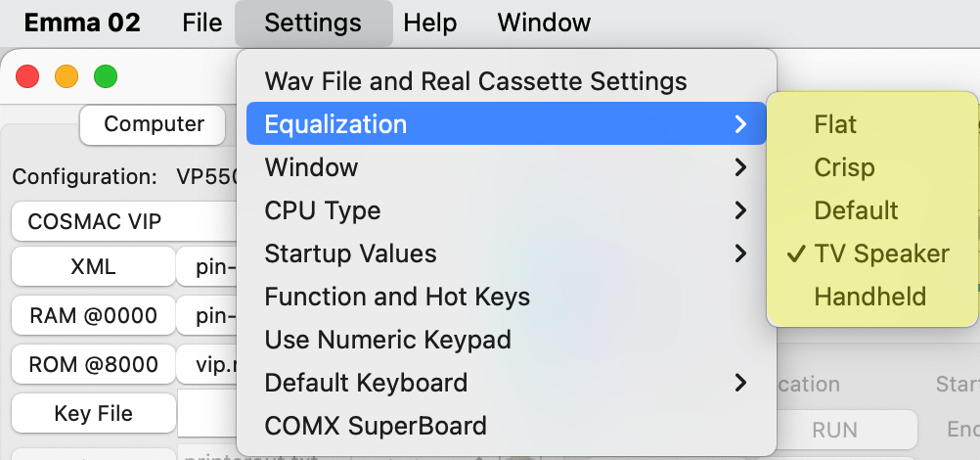980x460 pixels.
Task: Select the checked TV Speaker option
Action: tap(880, 253)
